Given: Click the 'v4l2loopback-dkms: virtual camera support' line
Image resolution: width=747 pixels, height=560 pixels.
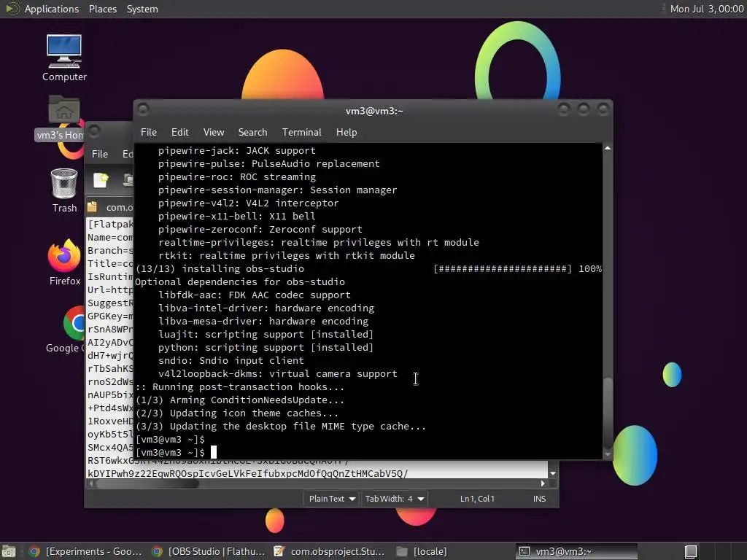Looking at the screenshot, I should 278,374.
